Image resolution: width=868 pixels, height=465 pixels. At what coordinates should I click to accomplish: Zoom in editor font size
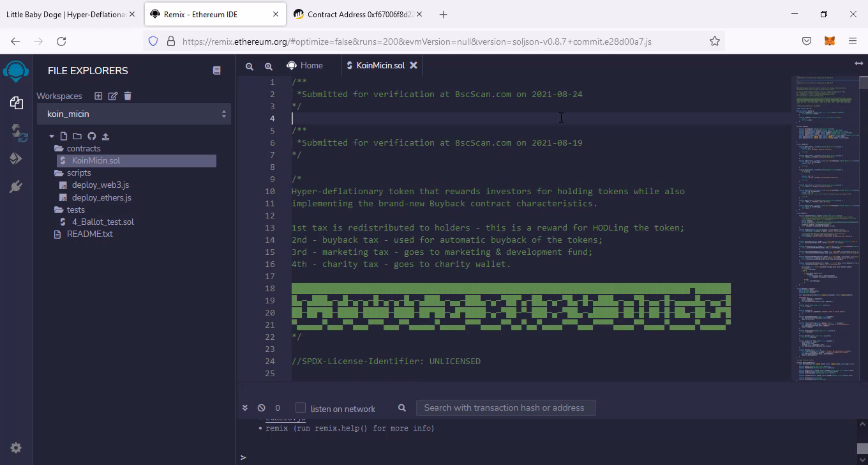pyautogui.click(x=269, y=66)
